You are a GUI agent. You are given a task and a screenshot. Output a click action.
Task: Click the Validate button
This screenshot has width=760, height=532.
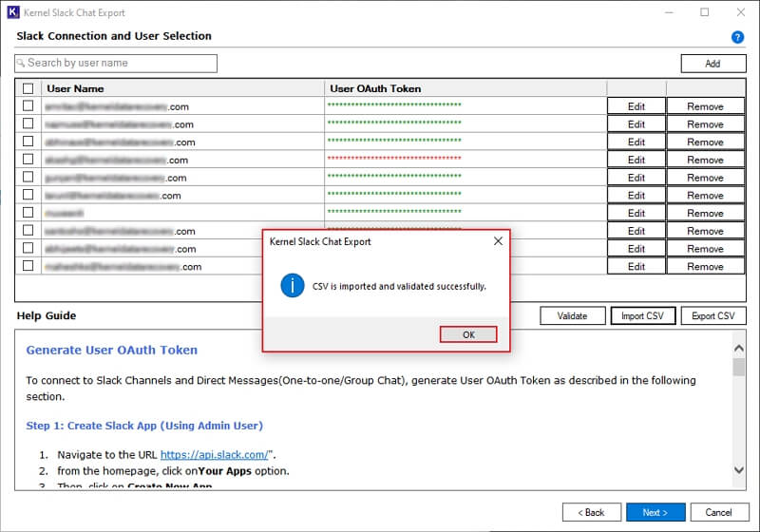point(573,316)
